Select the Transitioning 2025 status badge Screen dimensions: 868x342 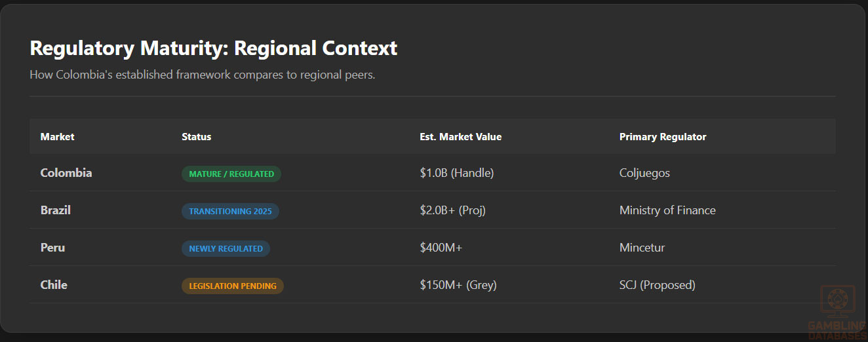(x=230, y=211)
